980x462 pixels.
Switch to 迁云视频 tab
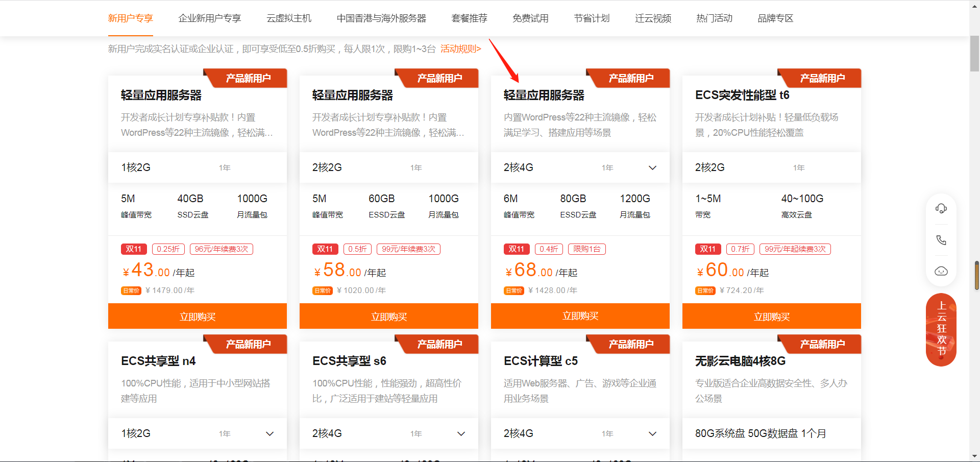(653, 18)
